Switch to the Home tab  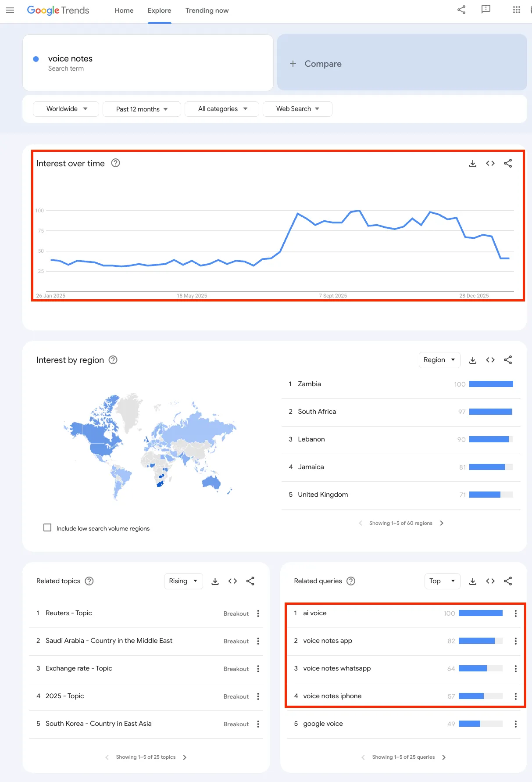click(x=124, y=11)
